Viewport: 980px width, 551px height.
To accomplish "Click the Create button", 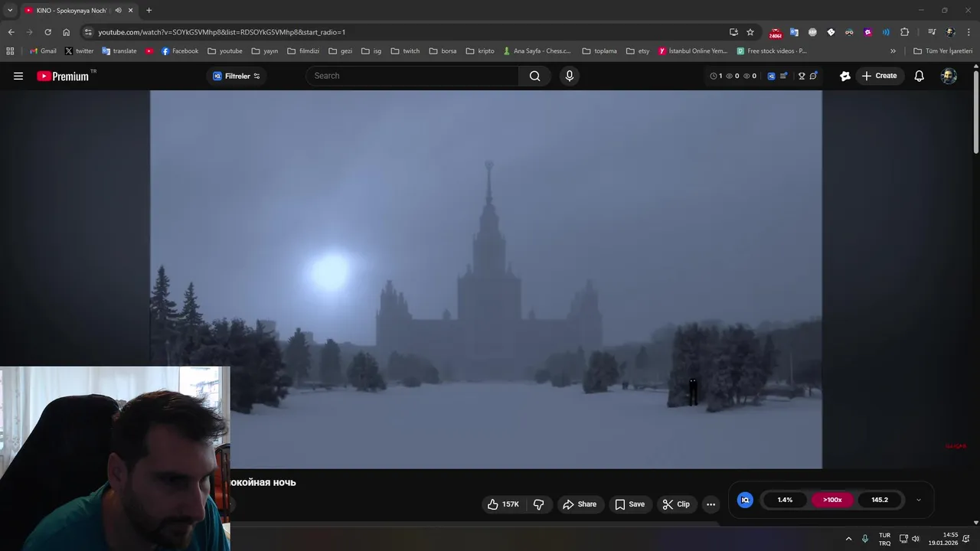I will click(x=879, y=76).
